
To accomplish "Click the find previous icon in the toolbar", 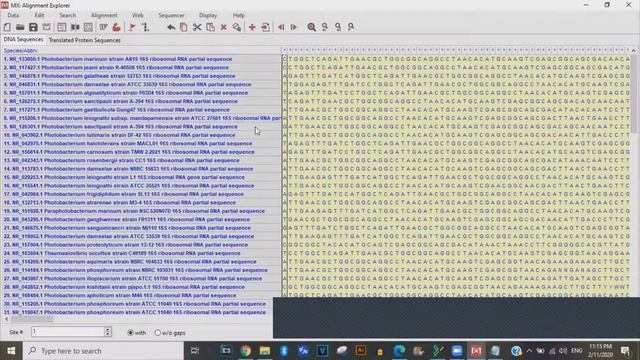I will click(x=325, y=27).
